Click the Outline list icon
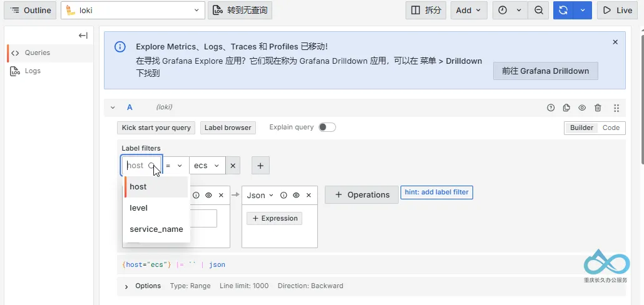644x305 pixels. point(15,10)
